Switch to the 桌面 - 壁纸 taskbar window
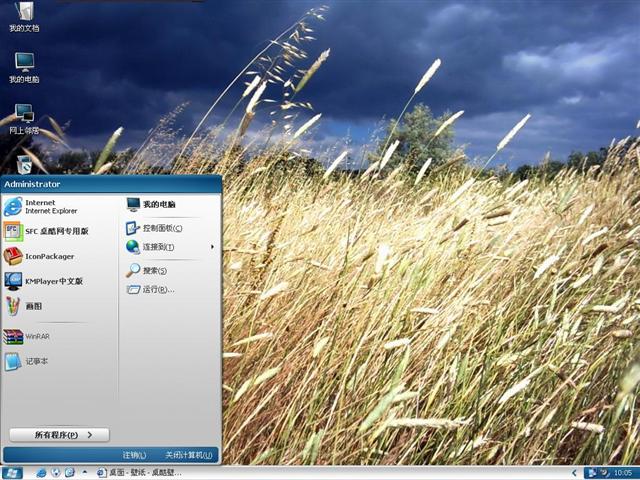Viewport: 640px width, 480px height. 139,473
